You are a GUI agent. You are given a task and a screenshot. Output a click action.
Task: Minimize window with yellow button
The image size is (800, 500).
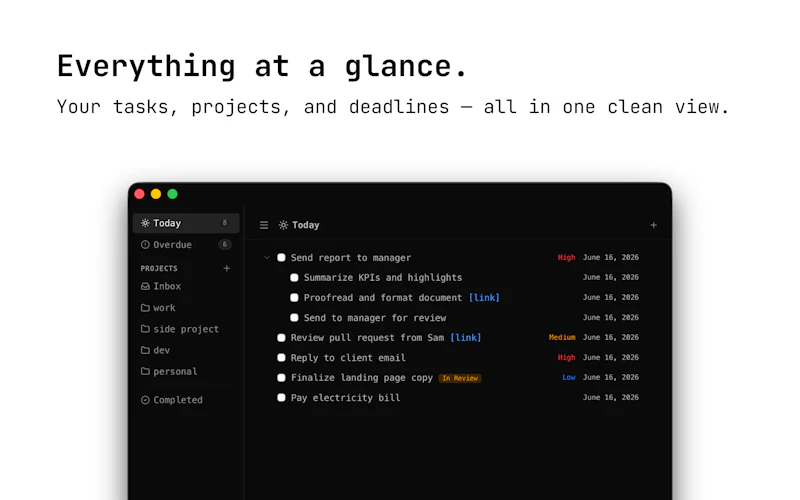[x=156, y=194]
